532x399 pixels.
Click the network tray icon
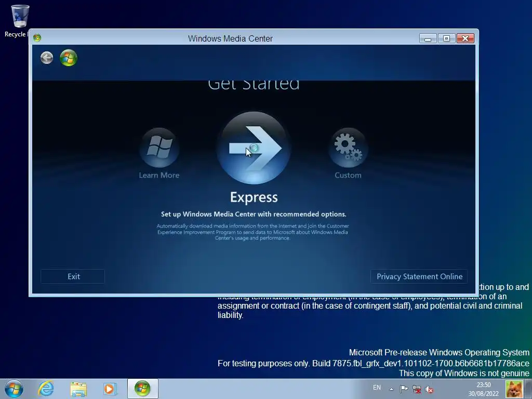pos(417,389)
